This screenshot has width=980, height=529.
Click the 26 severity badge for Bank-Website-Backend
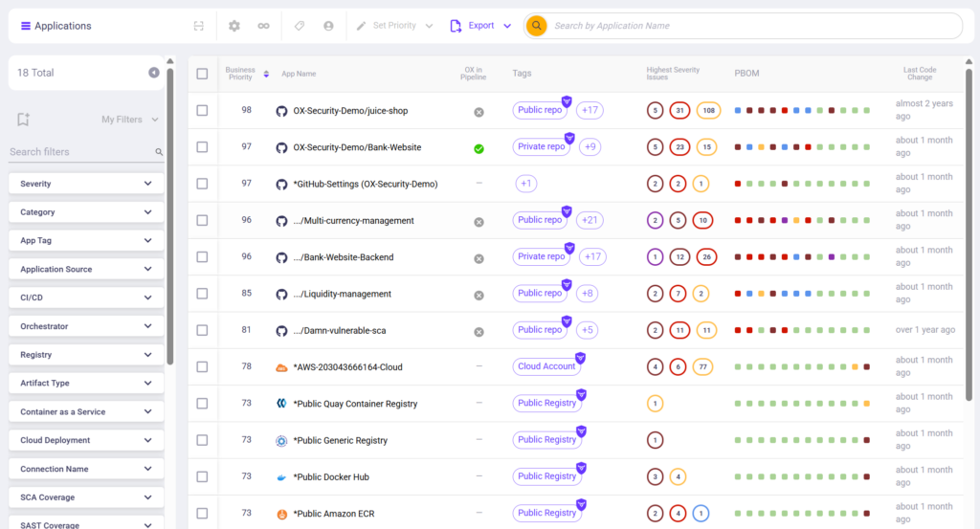707,256
